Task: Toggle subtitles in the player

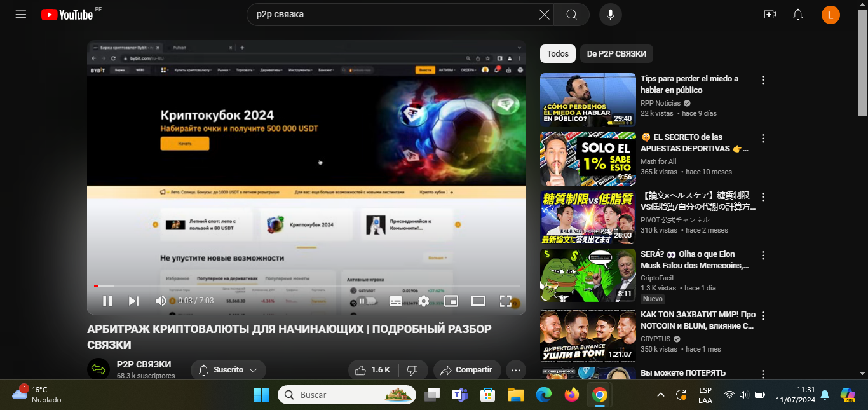Action: point(395,301)
